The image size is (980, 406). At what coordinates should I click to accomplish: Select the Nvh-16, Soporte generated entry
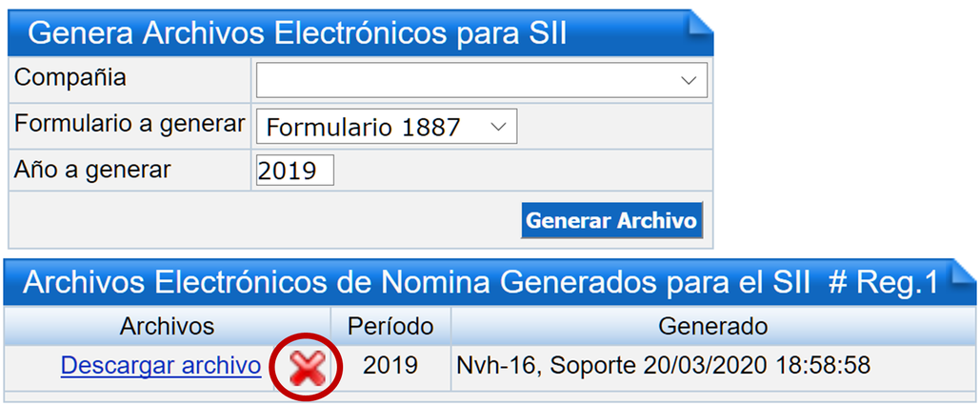pyautogui.click(x=663, y=366)
